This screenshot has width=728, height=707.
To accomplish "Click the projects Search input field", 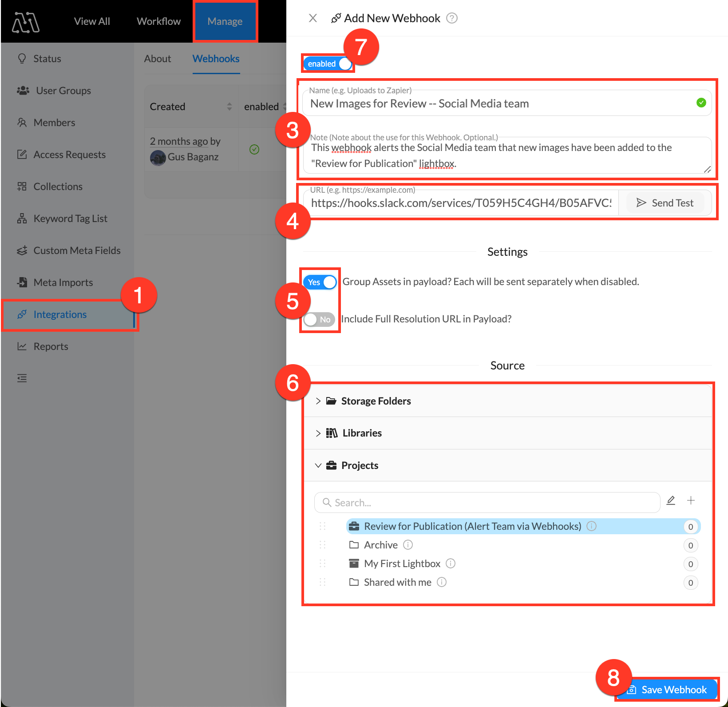I will 487,503.
